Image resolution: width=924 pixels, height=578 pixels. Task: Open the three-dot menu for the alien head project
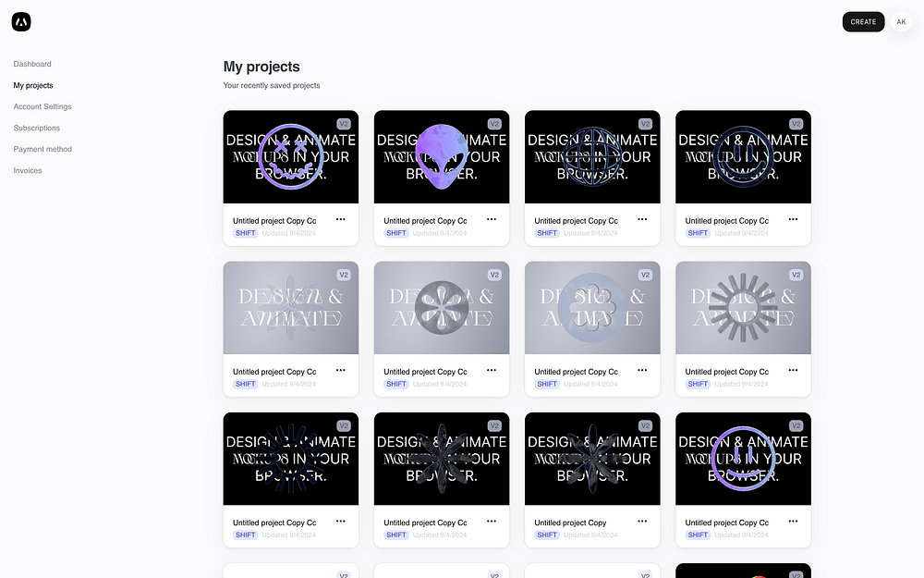(x=492, y=219)
